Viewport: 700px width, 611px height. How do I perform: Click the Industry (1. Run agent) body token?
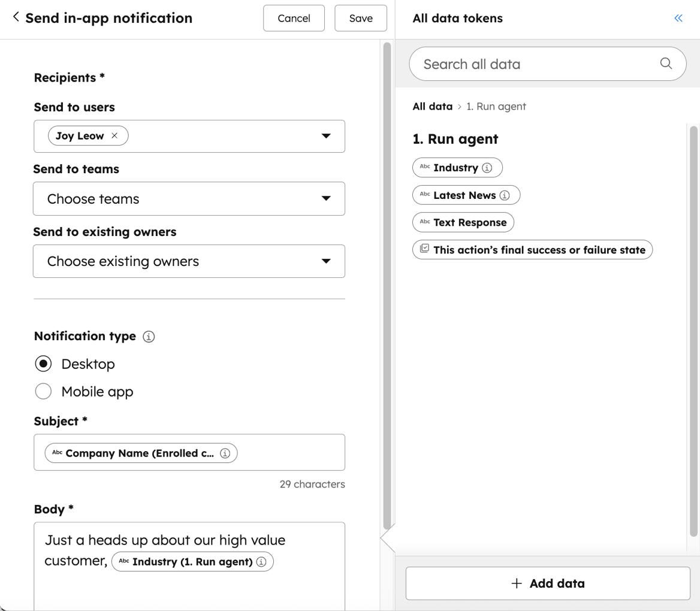pyautogui.click(x=192, y=562)
